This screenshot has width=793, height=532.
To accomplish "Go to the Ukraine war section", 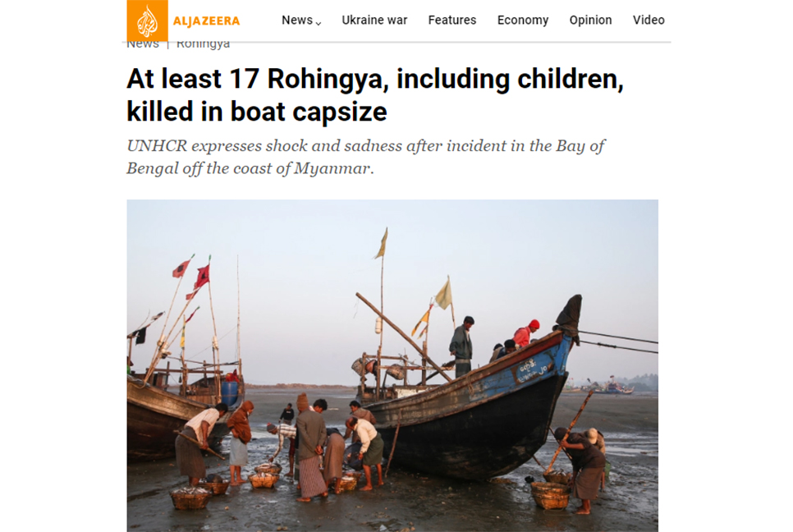I will [x=374, y=21].
